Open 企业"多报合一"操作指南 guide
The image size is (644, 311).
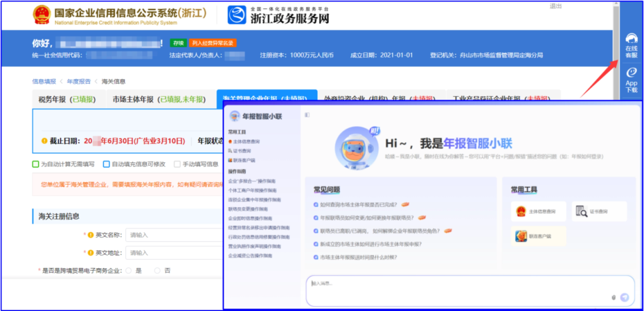tap(252, 181)
